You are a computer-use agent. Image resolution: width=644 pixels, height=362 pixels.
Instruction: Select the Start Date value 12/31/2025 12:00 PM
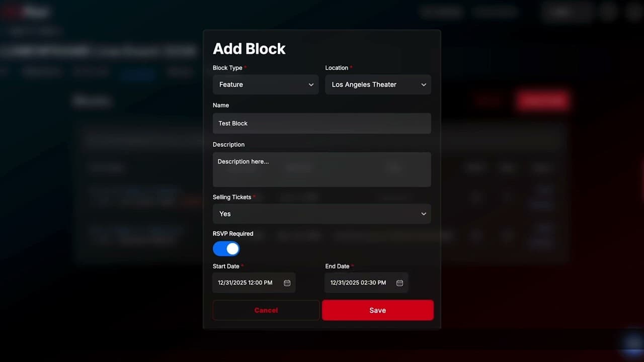pyautogui.click(x=245, y=283)
